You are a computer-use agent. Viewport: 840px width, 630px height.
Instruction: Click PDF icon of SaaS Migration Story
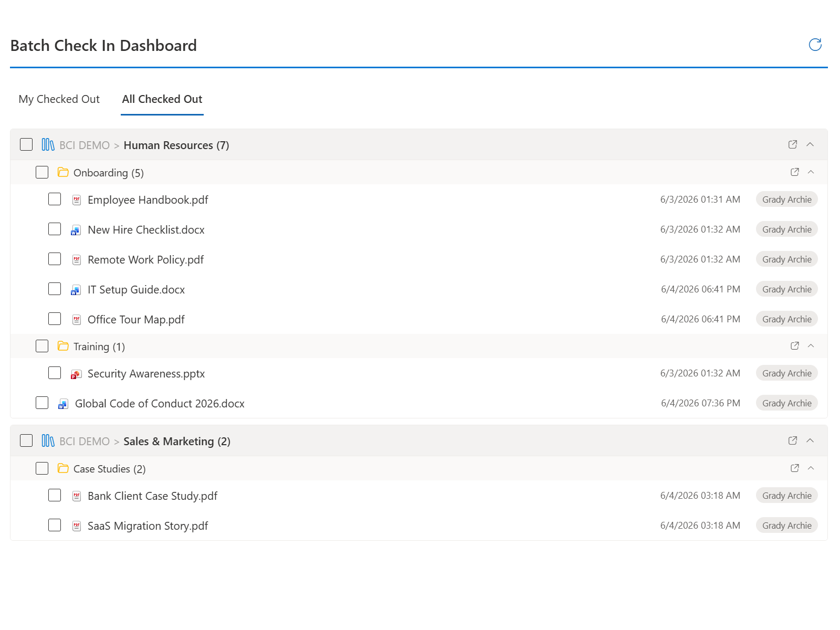77,526
